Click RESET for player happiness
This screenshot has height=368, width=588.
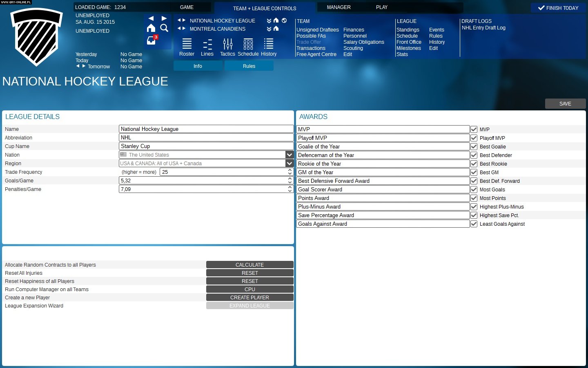pyautogui.click(x=249, y=281)
